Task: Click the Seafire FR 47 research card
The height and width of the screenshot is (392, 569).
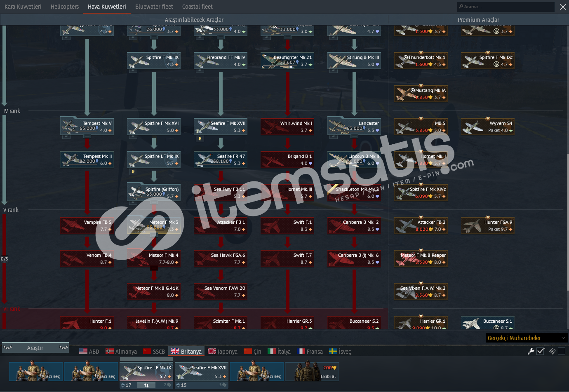Action: point(221,160)
